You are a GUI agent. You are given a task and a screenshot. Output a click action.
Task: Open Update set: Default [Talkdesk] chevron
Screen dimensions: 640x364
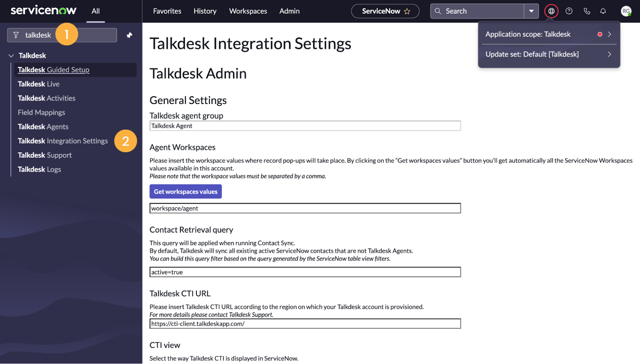610,54
